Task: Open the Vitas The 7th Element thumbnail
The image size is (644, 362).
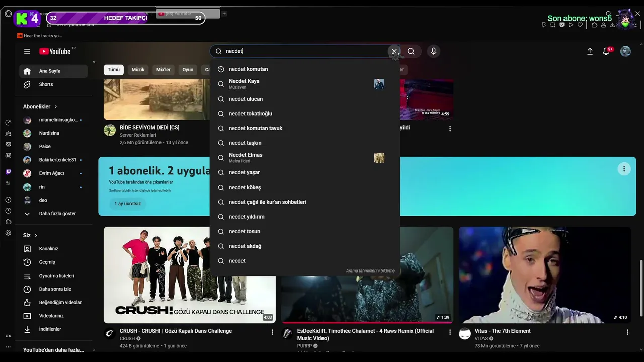Action: tap(545, 275)
